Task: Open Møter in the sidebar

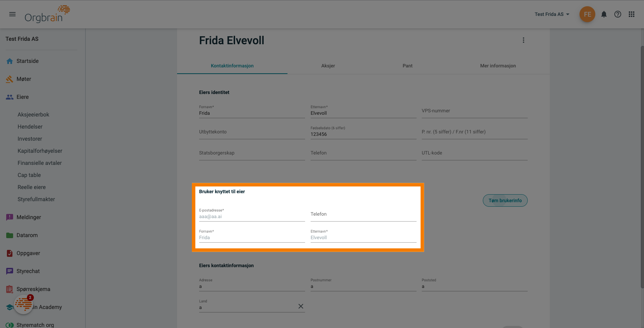Action: click(24, 79)
